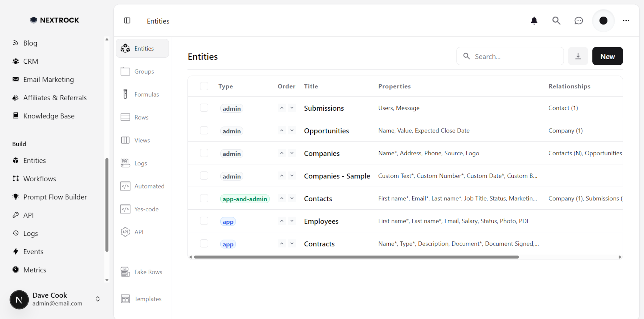Select the Groups icon
Image resolution: width=644 pixels, height=319 pixels.
[126, 71]
